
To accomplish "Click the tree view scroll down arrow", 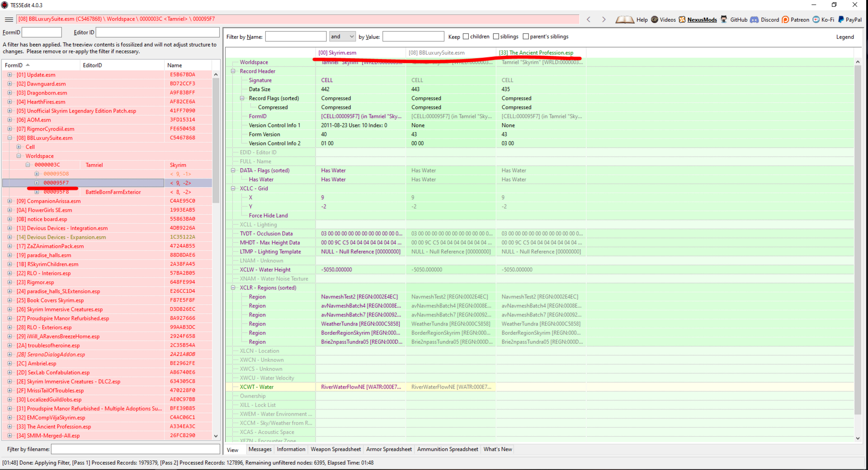I will 216,436.
